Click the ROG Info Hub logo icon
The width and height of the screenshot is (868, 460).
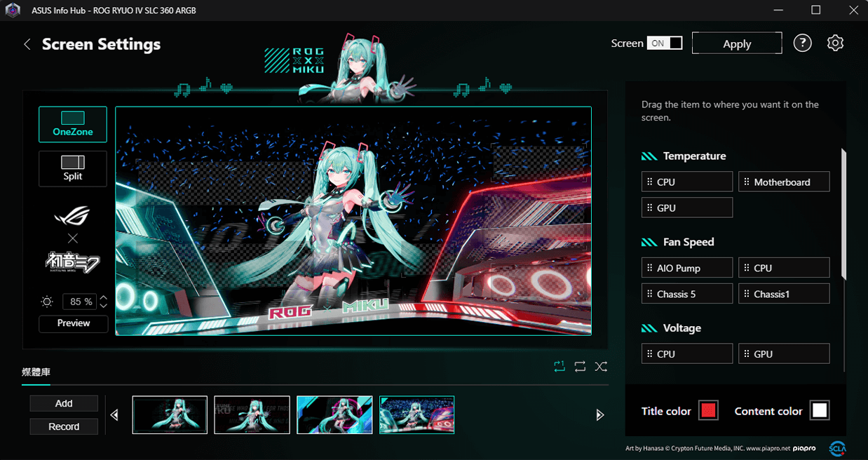click(13, 10)
